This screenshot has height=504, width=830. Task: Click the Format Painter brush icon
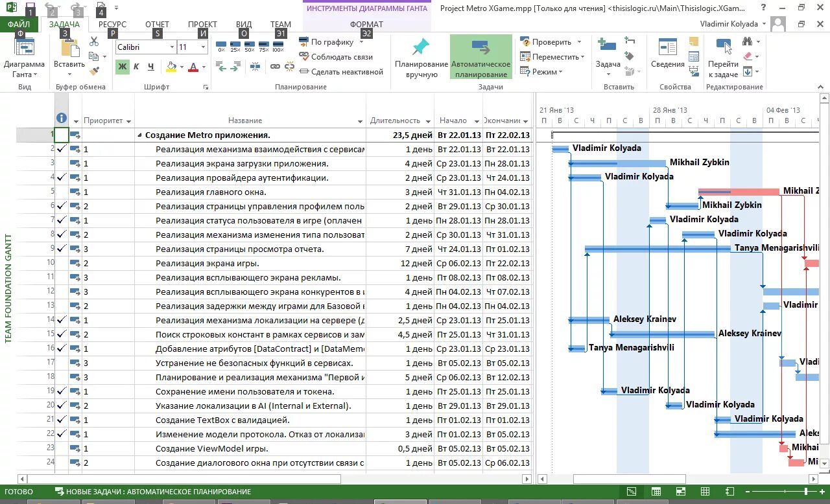94,71
